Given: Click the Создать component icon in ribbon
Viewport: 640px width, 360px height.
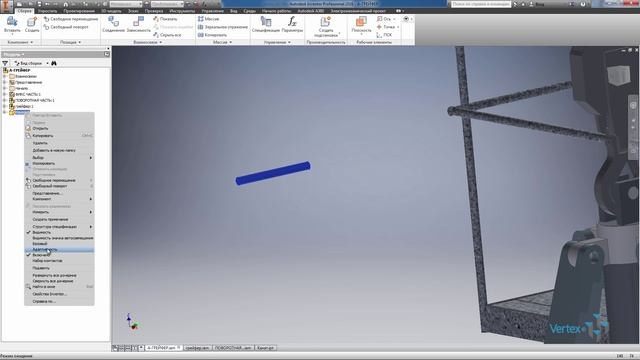Looking at the screenshot, I should click(x=32, y=24).
